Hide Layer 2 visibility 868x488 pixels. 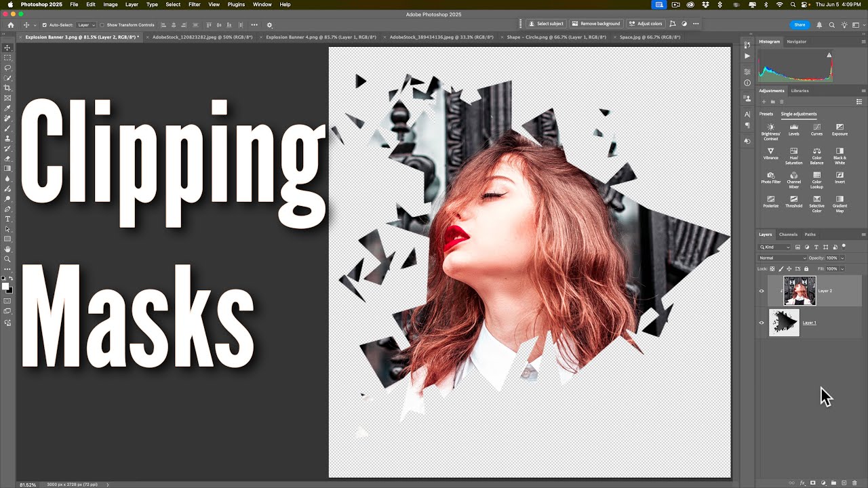point(761,291)
